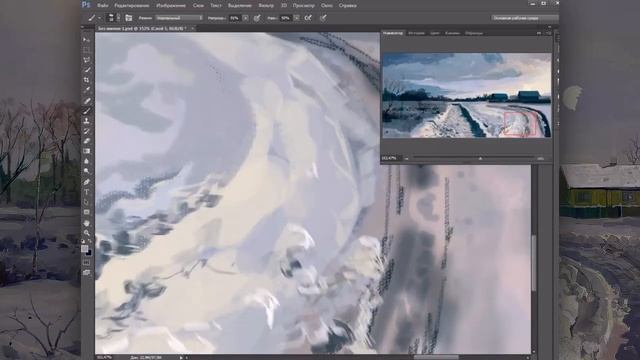Select the Clone Stamp tool
The image size is (640, 360).
coord(87,121)
